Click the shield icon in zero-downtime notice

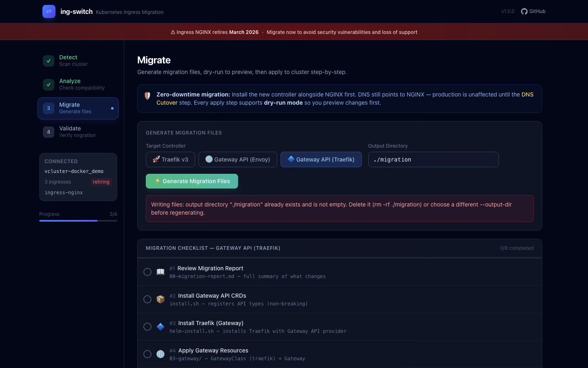point(147,96)
